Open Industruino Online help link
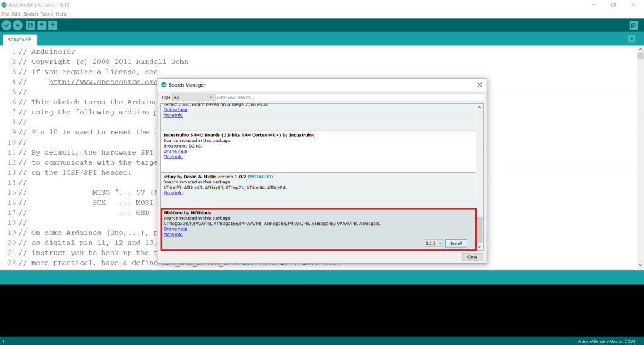Screen dimensions: 644x345 (x=175, y=151)
